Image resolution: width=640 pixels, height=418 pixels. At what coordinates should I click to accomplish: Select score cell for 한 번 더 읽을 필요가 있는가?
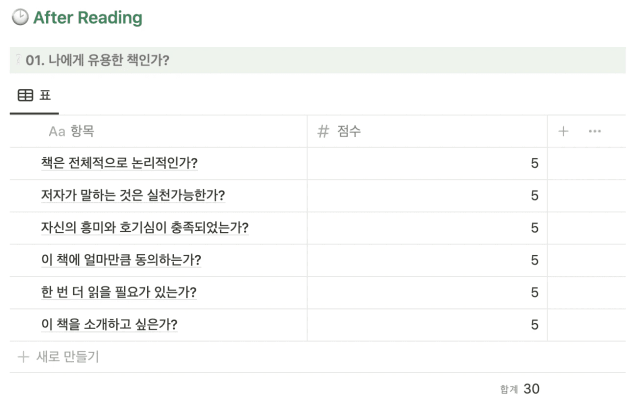click(x=427, y=292)
